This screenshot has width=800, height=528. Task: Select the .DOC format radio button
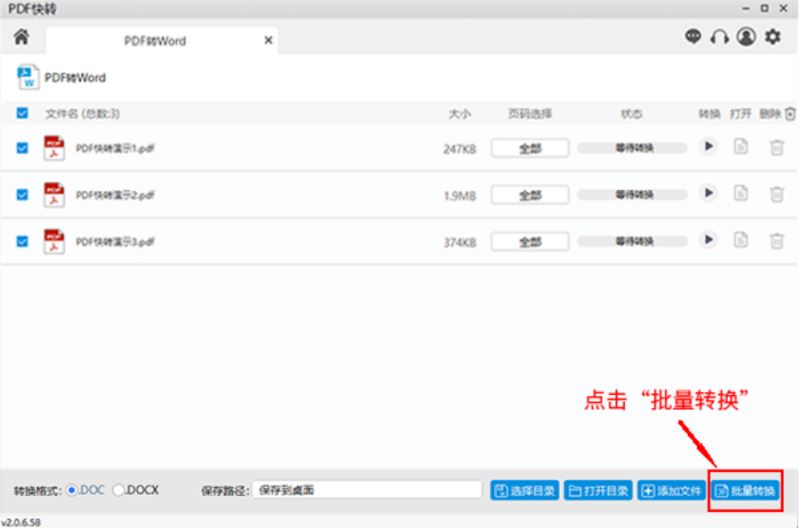(x=72, y=490)
